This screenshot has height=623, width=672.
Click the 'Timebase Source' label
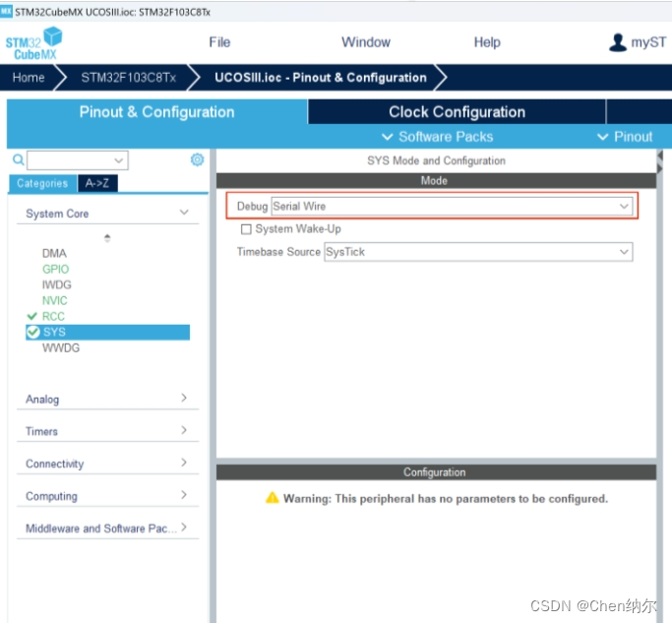[x=278, y=252]
